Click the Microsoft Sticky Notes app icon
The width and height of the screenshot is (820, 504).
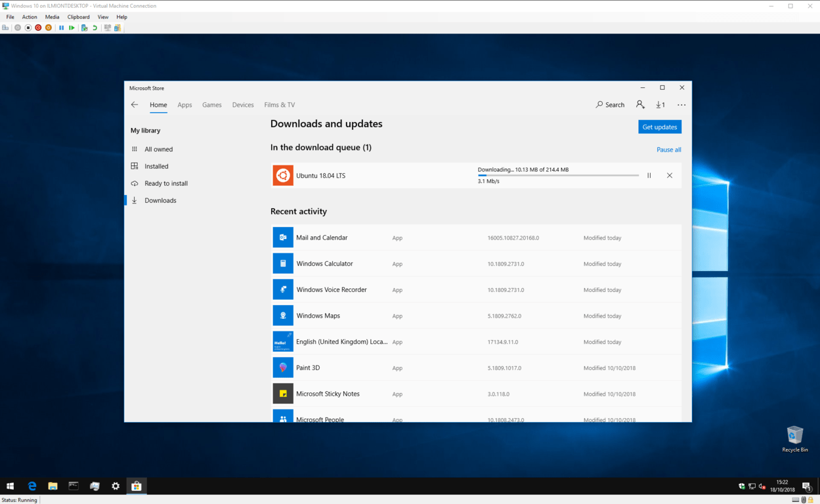pyautogui.click(x=283, y=394)
